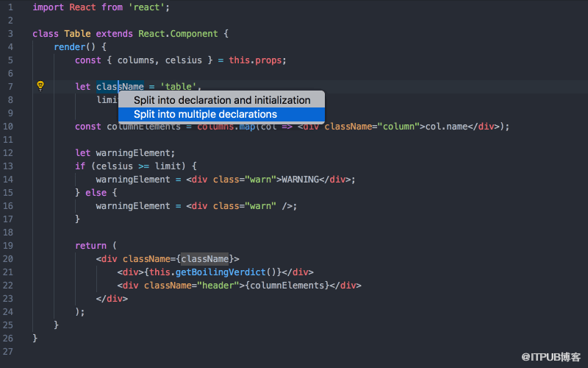The width and height of the screenshot is (588, 368).
Task: Click line number 12 in gutter
Action: coord(8,153)
